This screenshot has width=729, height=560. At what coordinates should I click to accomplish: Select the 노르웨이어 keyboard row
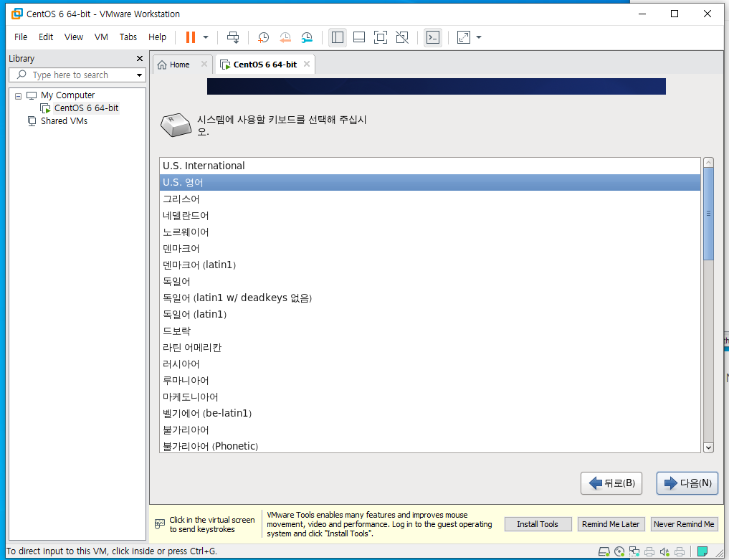coord(429,232)
